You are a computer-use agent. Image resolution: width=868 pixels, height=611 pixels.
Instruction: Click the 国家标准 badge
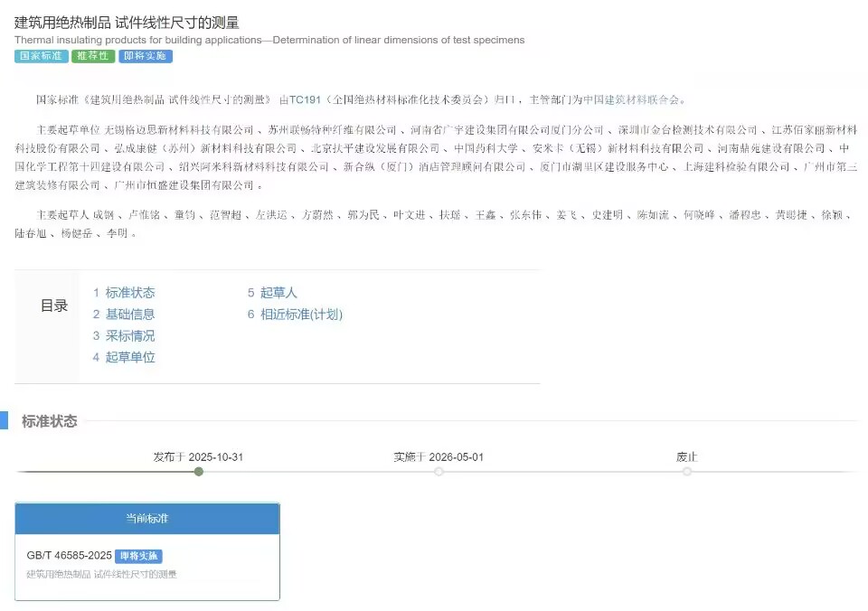click(39, 56)
